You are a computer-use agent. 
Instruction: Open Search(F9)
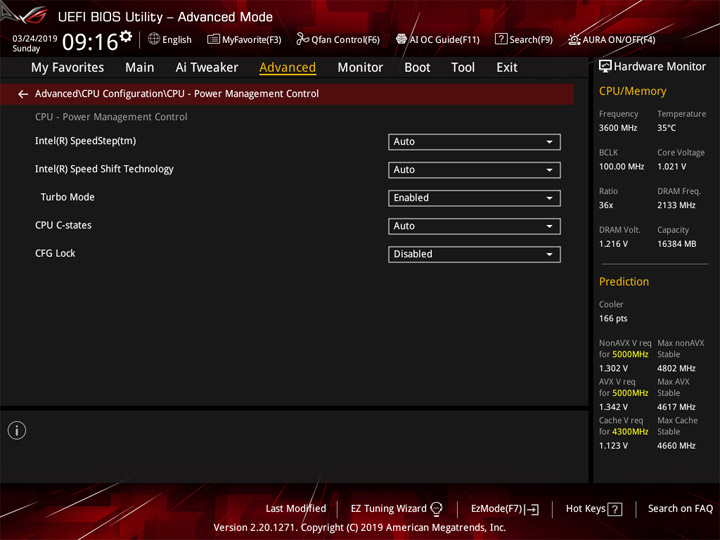[x=524, y=39]
